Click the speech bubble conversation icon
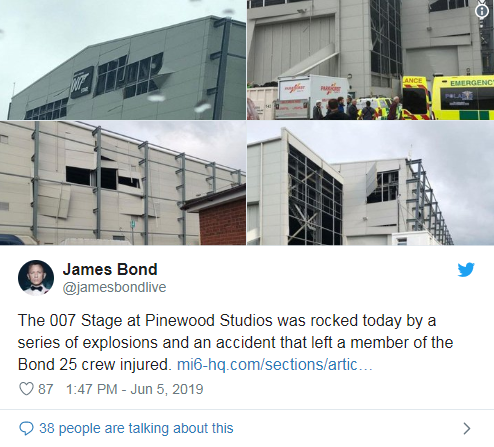Image resolution: width=494 pixels, height=447 pixels. (x=26, y=428)
